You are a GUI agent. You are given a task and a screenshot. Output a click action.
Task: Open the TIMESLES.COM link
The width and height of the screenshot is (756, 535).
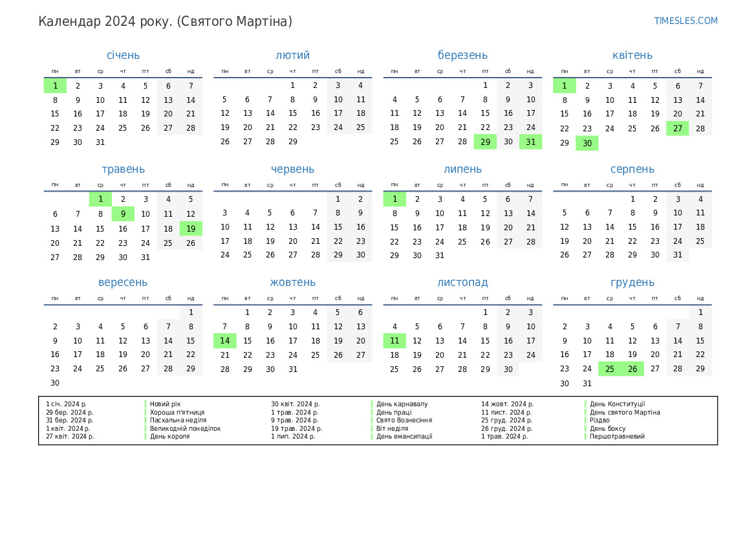tap(686, 21)
